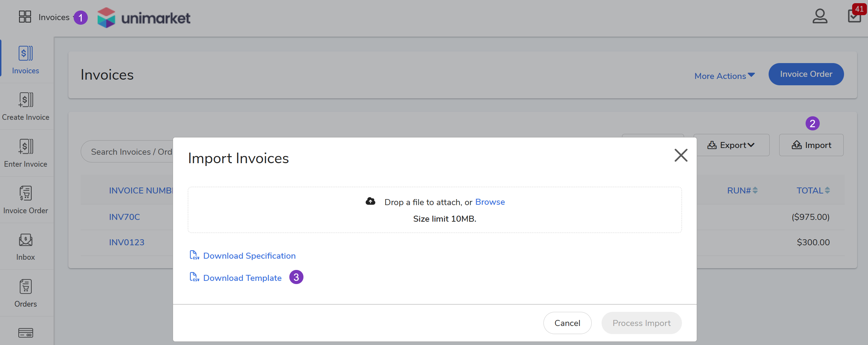Sort by the RUN# column

(x=742, y=190)
